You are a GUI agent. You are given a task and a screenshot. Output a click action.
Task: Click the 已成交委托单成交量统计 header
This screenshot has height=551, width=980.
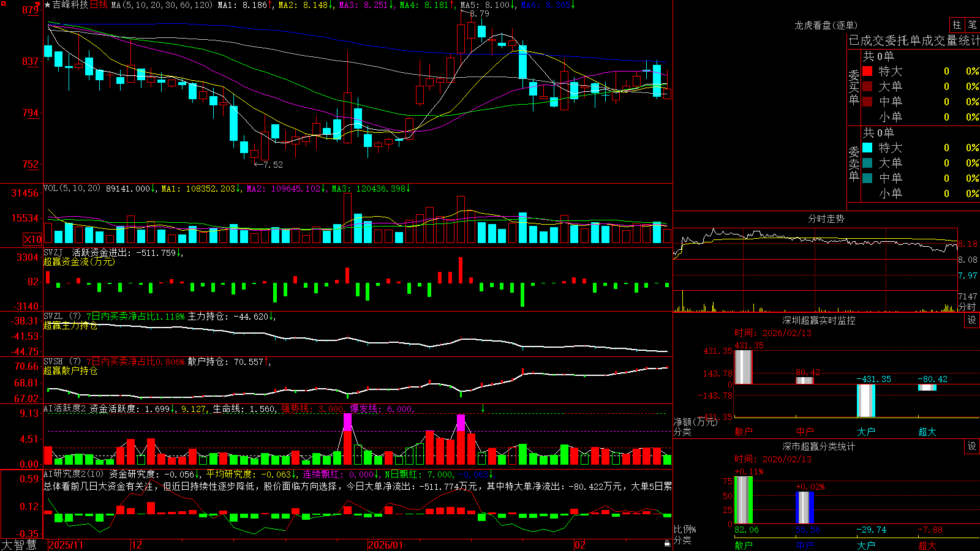[914, 40]
